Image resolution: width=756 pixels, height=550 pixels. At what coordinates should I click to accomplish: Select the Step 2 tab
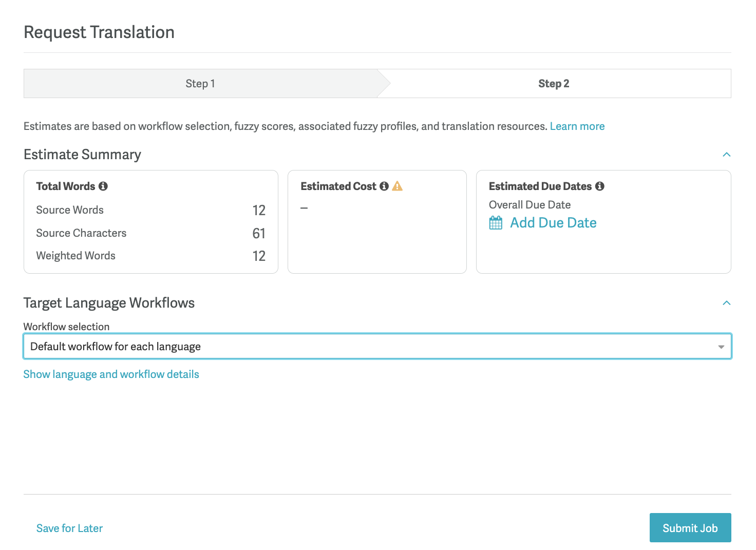(554, 84)
